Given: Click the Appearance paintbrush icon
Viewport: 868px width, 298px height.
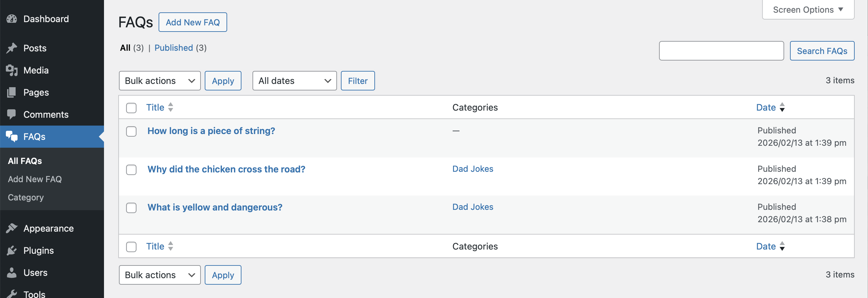Looking at the screenshot, I should [x=12, y=228].
